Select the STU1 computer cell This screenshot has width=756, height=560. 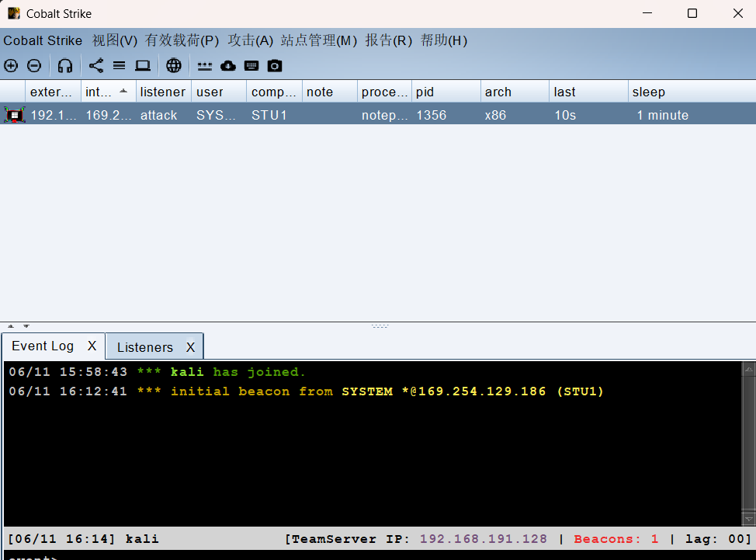coord(274,115)
